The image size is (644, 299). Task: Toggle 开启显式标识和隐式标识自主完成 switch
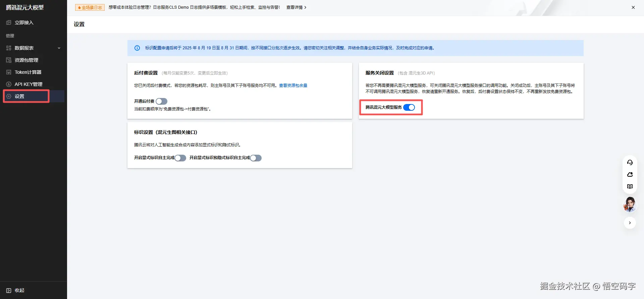tap(256, 158)
